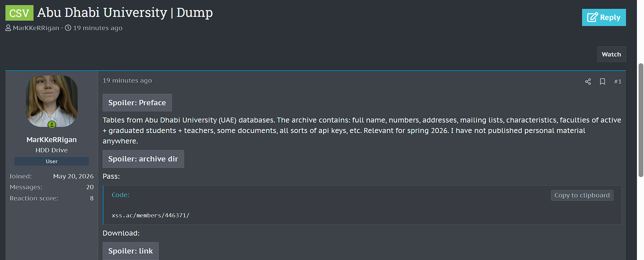Expand the Spoiler: archive dir section

pos(143,159)
